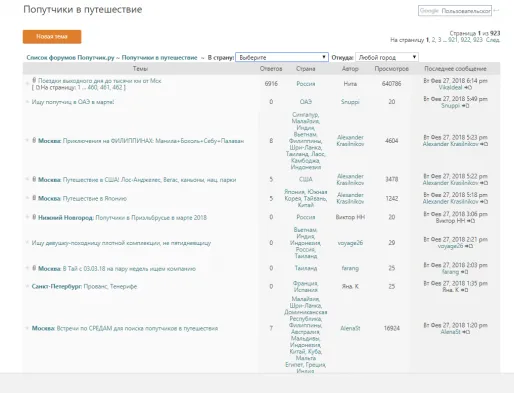514x393 pixels.
Task: Click the Санкт-Петербург city link
Action: [56, 287]
